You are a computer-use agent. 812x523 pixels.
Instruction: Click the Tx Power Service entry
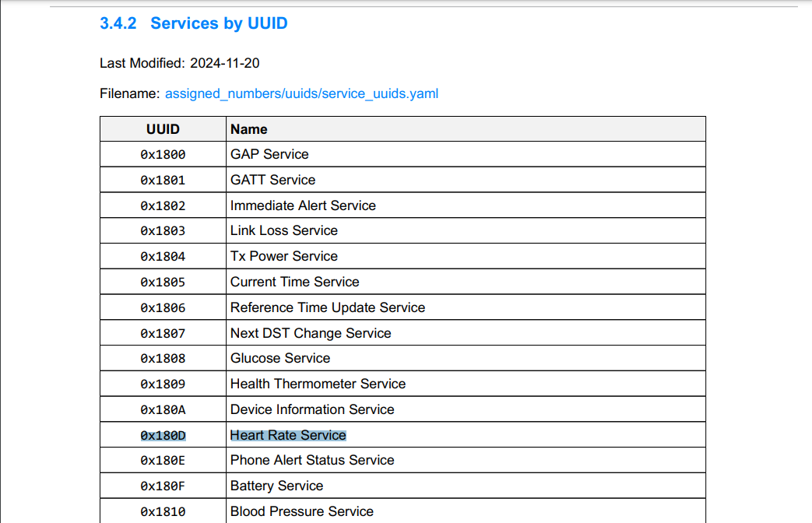[x=284, y=256]
